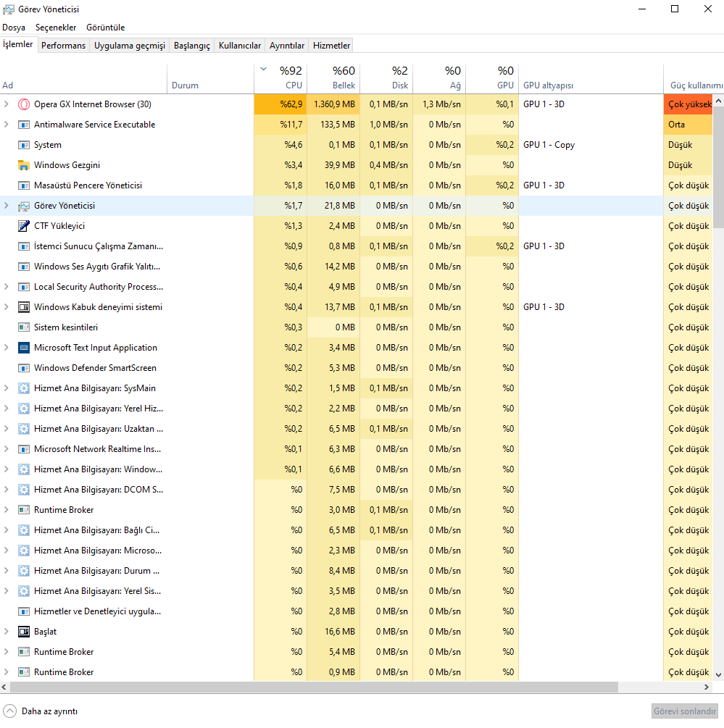Click the GPU 1 - Copy cell
Screen dimensions: 724x728
pos(591,145)
